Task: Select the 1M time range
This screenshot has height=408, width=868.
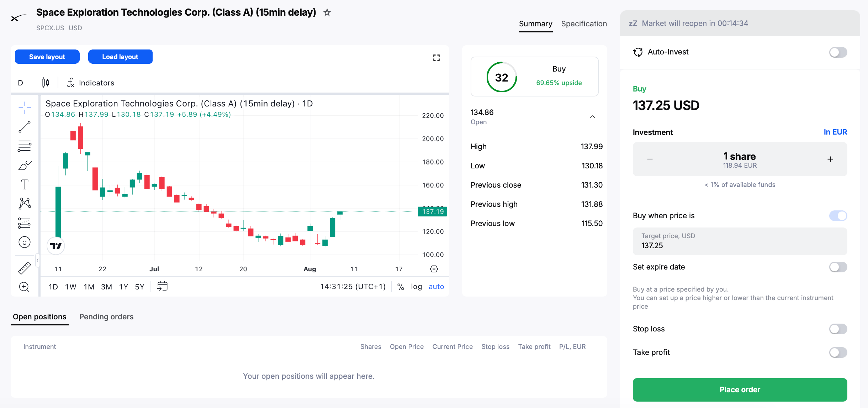Action: 89,287
